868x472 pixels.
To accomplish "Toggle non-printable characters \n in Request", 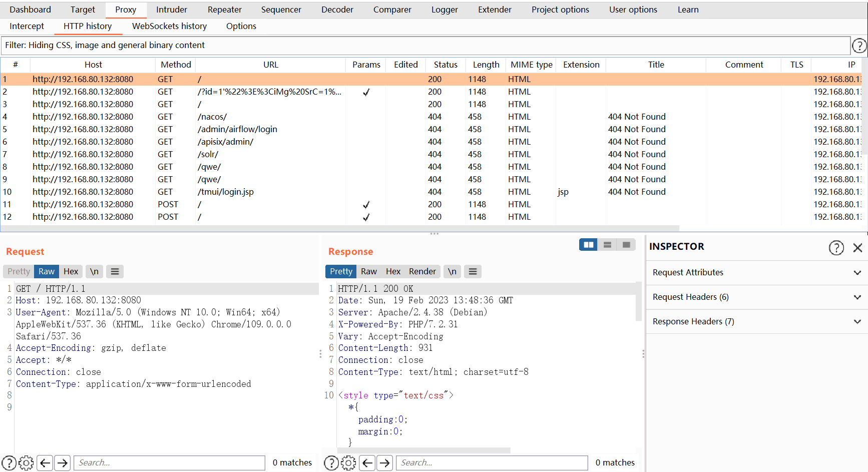I will pyautogui.click(x=94, y=271).
